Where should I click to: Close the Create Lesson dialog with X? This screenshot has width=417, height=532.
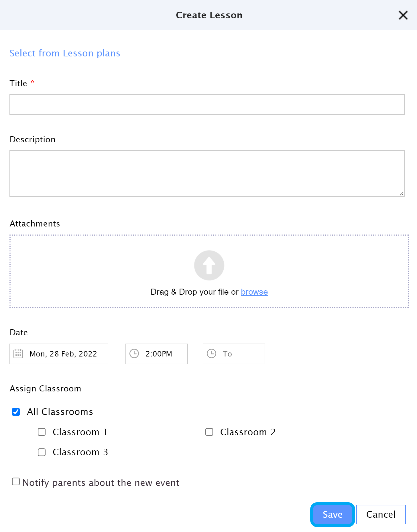[x=403, y=15]
